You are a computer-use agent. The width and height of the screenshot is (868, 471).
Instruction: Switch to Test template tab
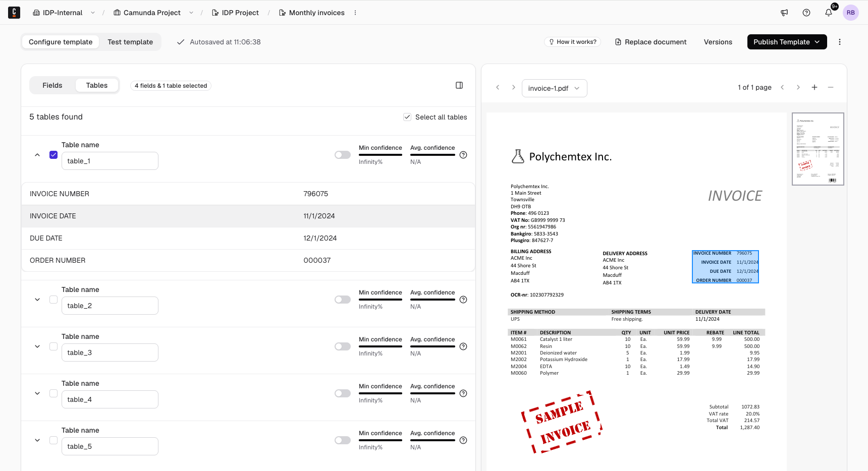130,42
